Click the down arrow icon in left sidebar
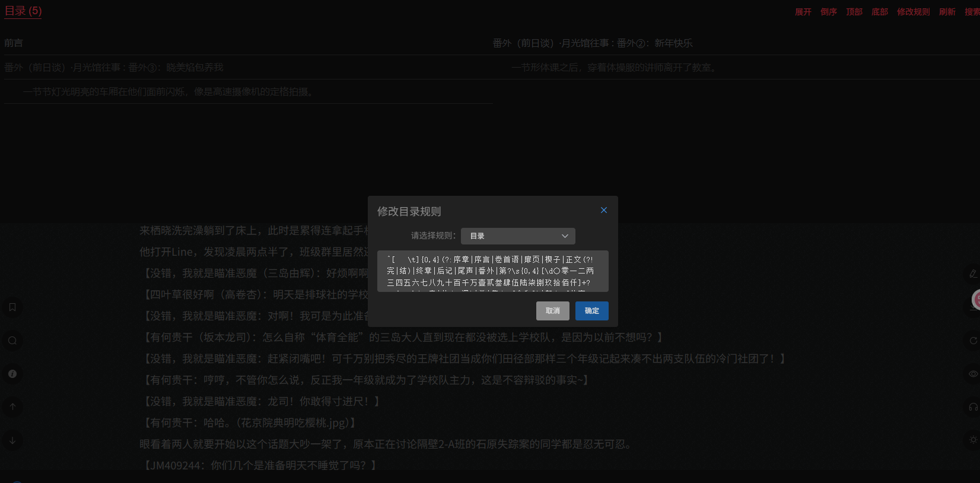This screenshot has width=980, height=483. pos(12,440)
